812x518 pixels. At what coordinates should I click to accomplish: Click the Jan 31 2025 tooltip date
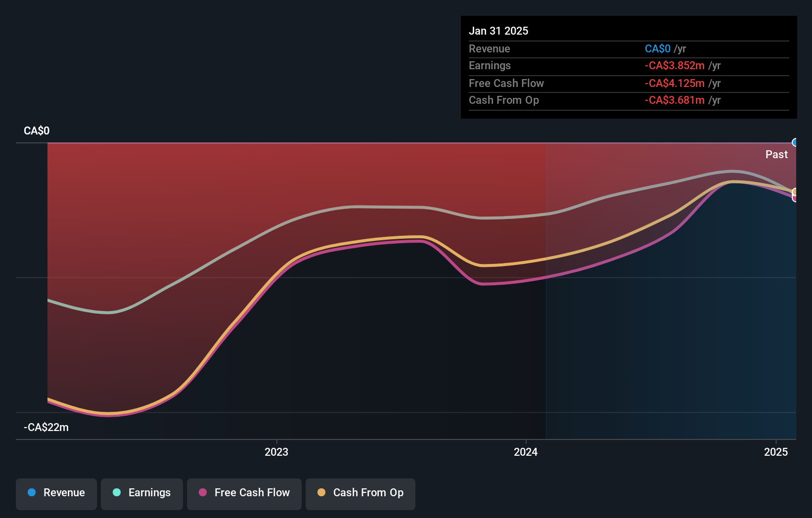point(498,31)
